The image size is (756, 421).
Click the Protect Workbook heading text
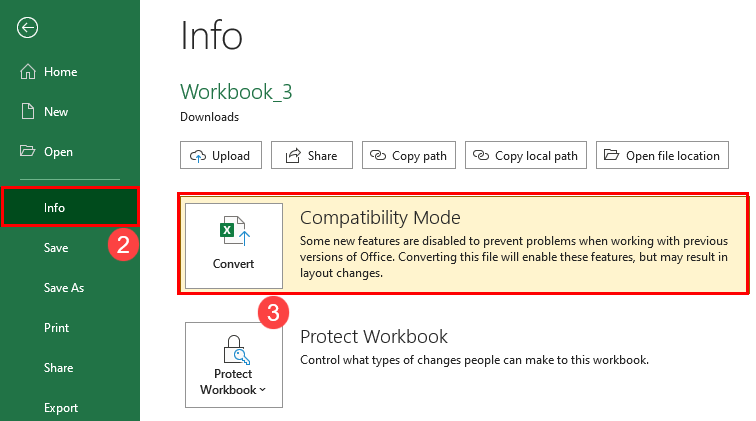[x=374, y=337]
